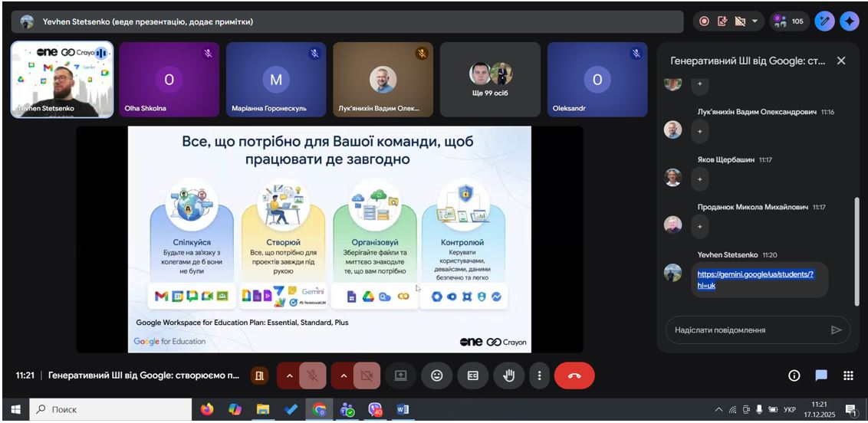
Task: Open more options three-dot menu
Action: point(540,375)
